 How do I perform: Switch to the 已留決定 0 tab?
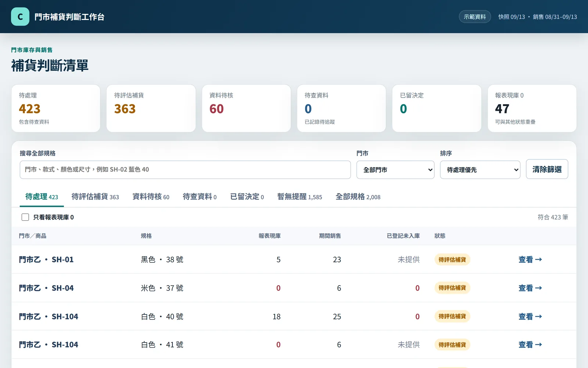247,197
